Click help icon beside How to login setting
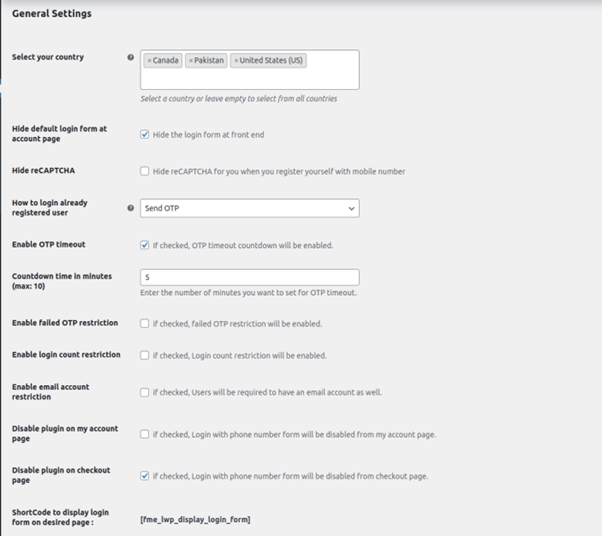602x536 pixels. tap(131, 208)
